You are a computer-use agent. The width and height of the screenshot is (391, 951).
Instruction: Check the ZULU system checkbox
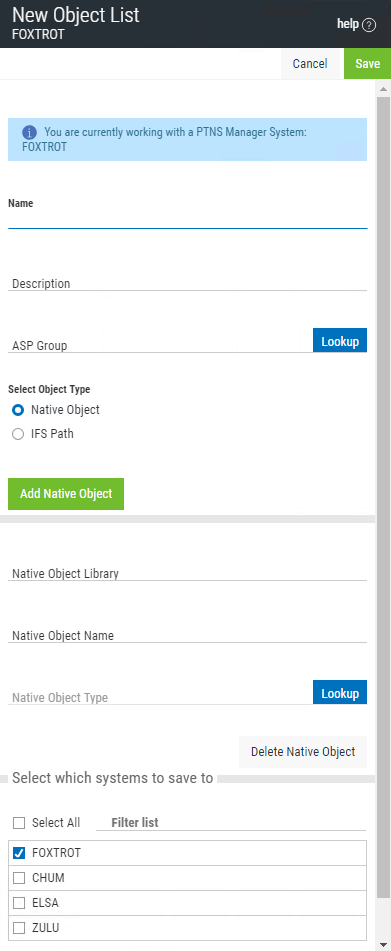pos(19,927)
